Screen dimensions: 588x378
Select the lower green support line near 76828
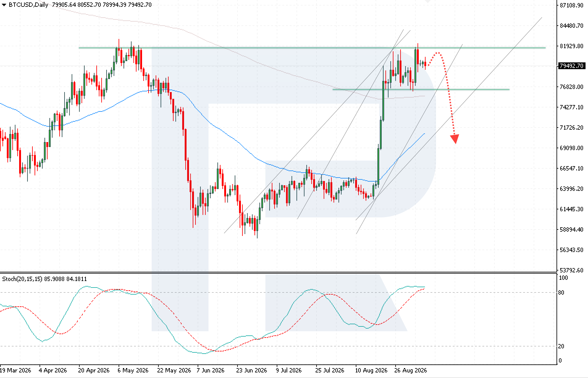pyautogui.click(x=421, y=90)
